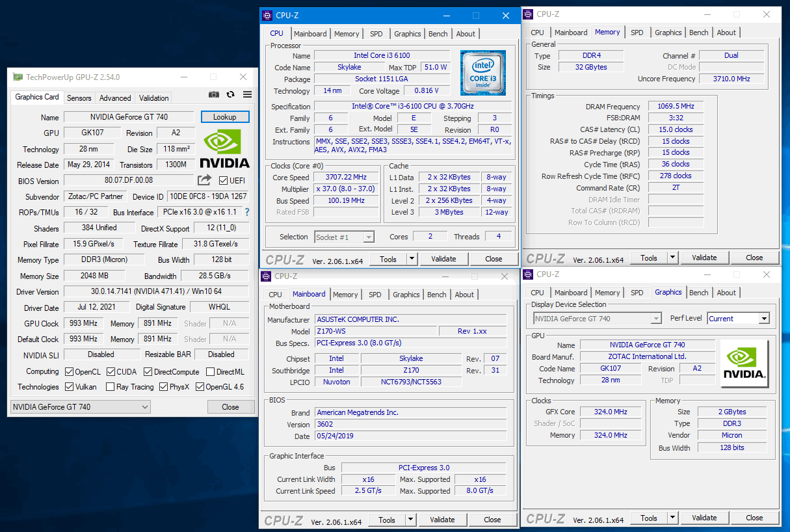Click the NVIDIA logo in CPU-Z Graphics tab
Screen dimensions: 790x532
click(x=744, y=364)
